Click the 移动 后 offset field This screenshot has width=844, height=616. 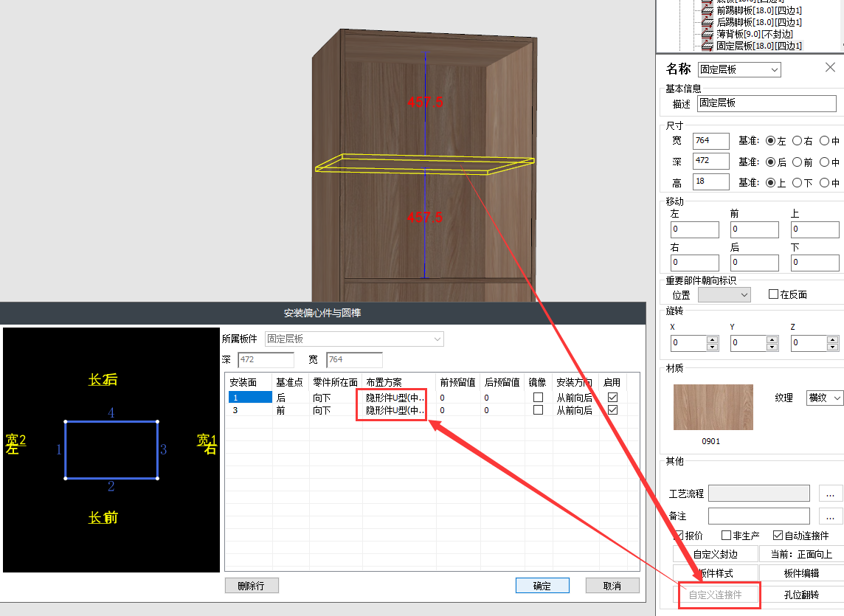754,263
